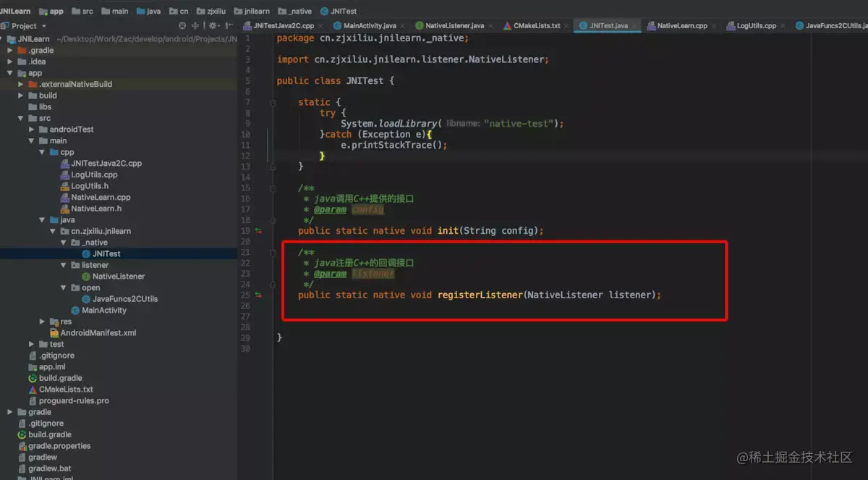Screen dimensions: 868x480
Task: Click the app breadcrumb in navigation bar
Action: click(x=51, y=11)
